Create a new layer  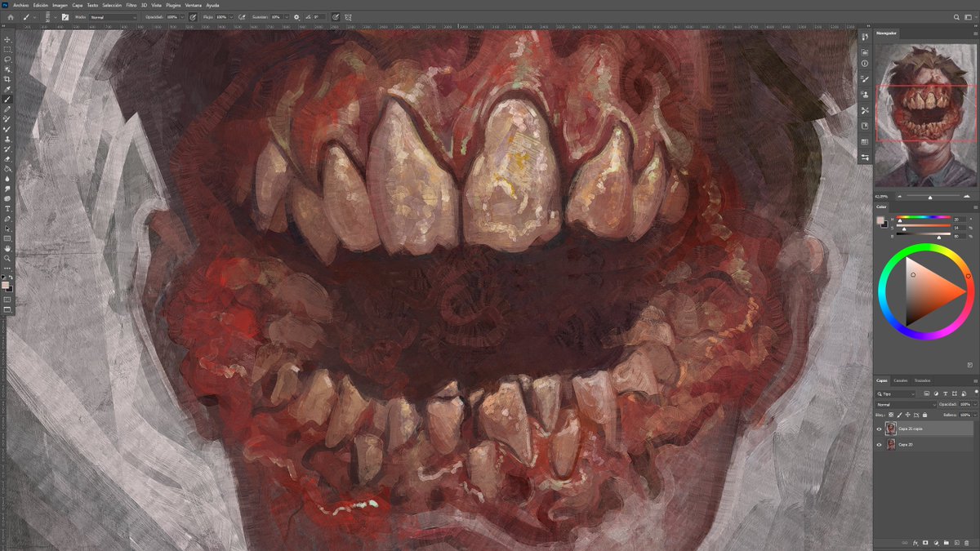956,543
